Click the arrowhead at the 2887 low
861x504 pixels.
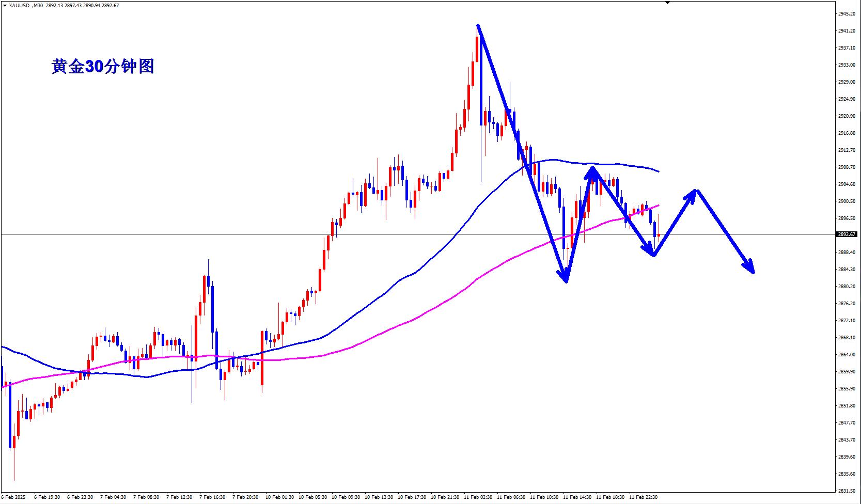(x=652, y=253)
